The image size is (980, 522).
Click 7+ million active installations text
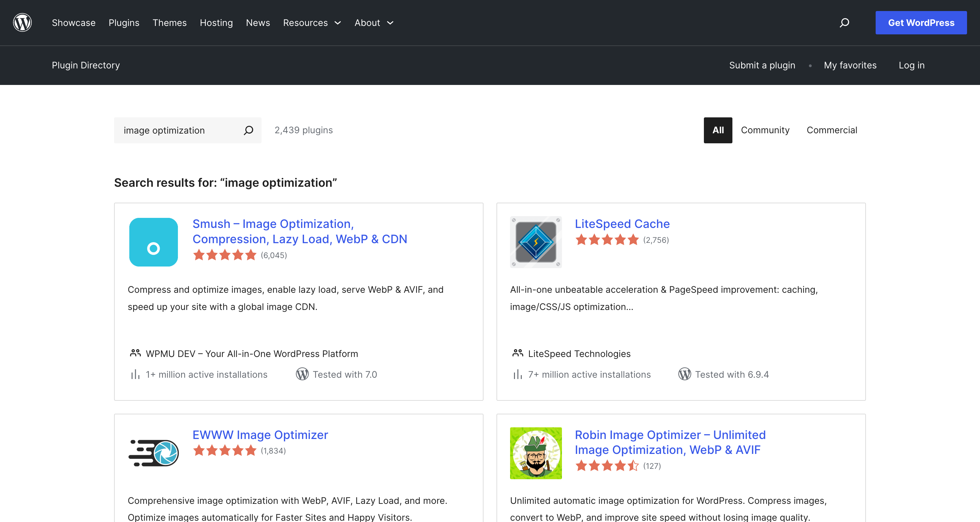click(589, 375)
